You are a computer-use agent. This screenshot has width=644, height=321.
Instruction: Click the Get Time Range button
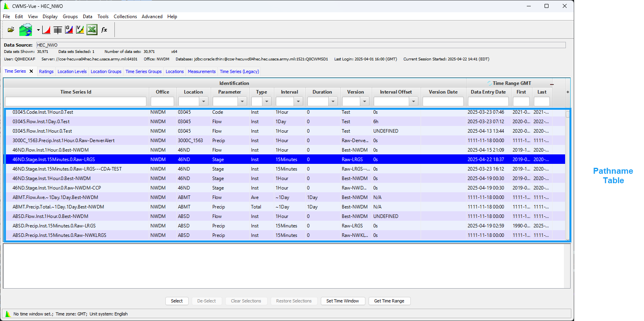tap(389, 301)
